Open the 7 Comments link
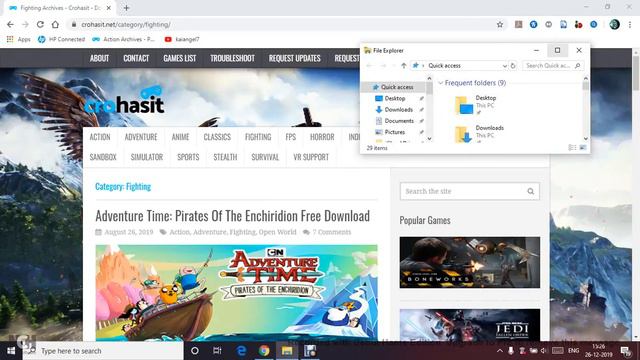Viewport: 640px width, 360px height. (331, 232)
